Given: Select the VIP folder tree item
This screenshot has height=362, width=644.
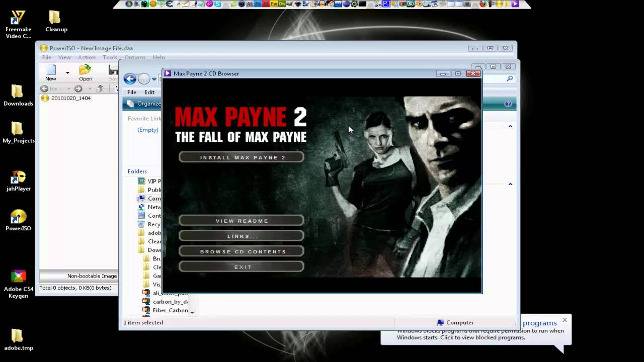Looking at the screenshot, I should (x=149, y=181).
